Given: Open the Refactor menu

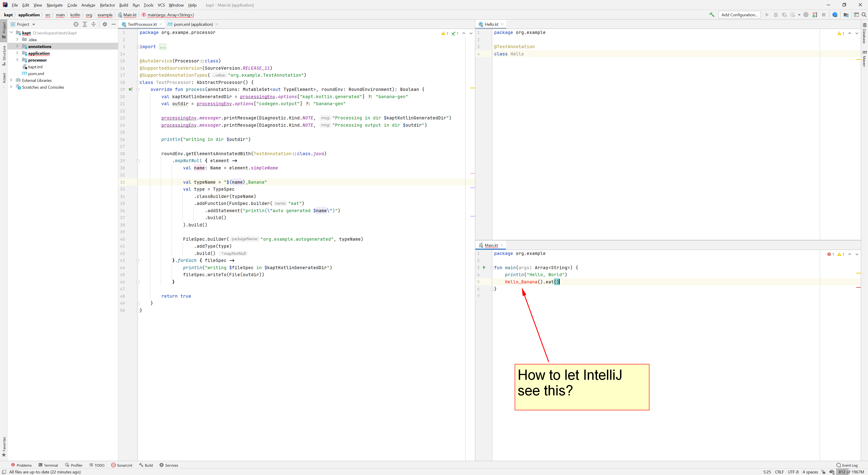Looking at the screenshot, I should (107, 5).
